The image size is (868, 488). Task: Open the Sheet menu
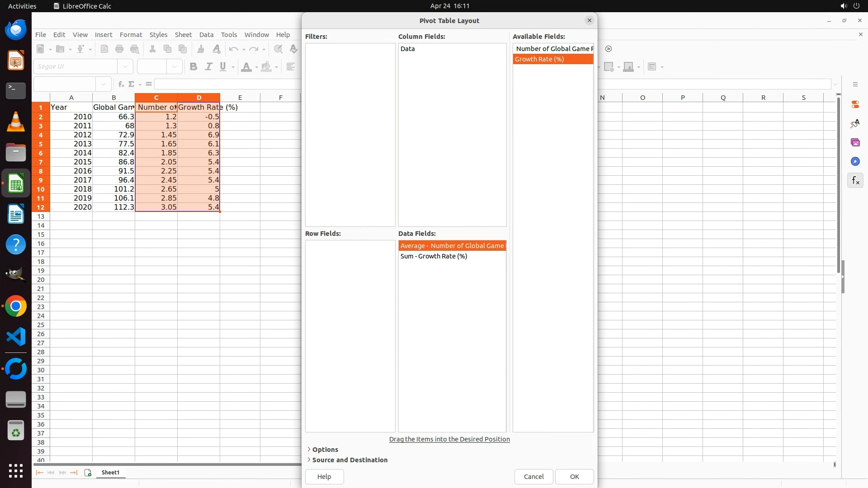pos(183,35)
